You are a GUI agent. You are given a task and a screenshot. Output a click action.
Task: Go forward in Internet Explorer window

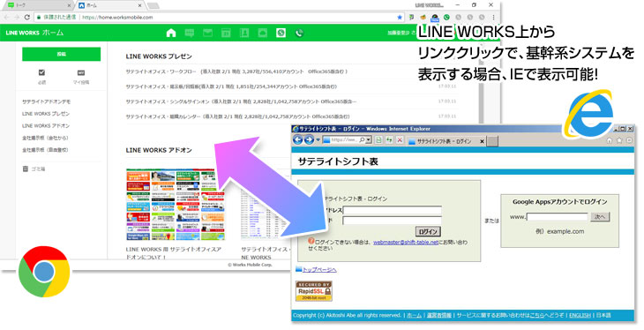(x=309, y=140)
